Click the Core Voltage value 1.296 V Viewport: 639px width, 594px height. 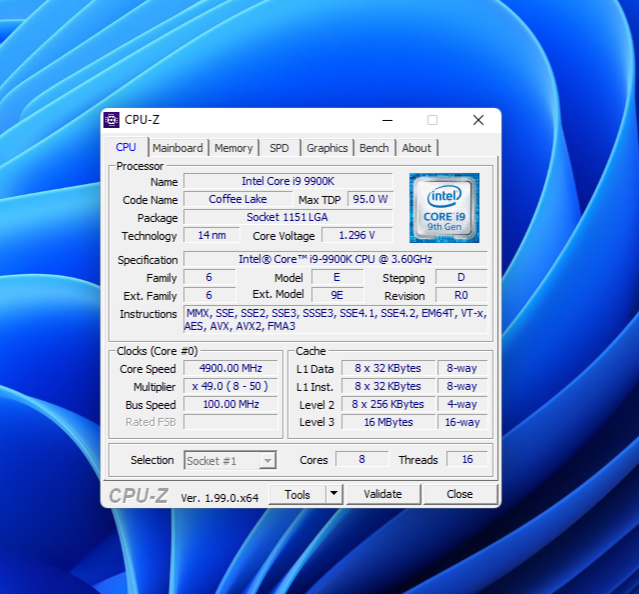(x=357, y=235)
